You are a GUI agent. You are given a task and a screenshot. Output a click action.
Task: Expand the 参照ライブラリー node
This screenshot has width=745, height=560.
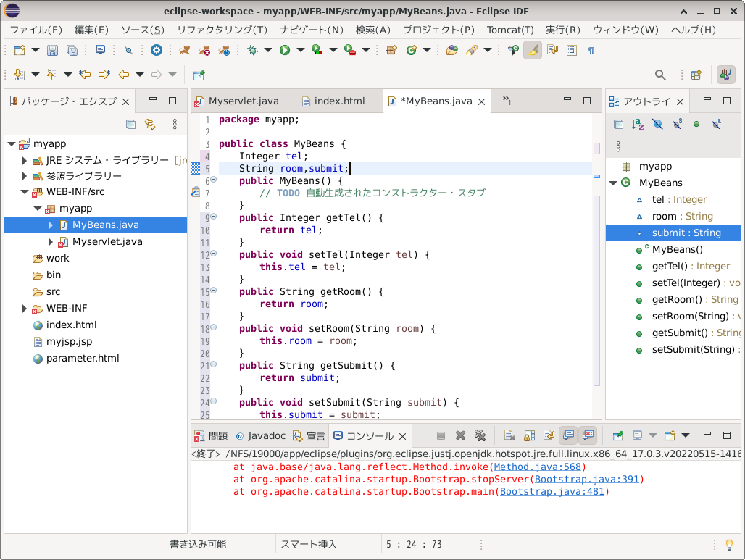tap(24, 176)
